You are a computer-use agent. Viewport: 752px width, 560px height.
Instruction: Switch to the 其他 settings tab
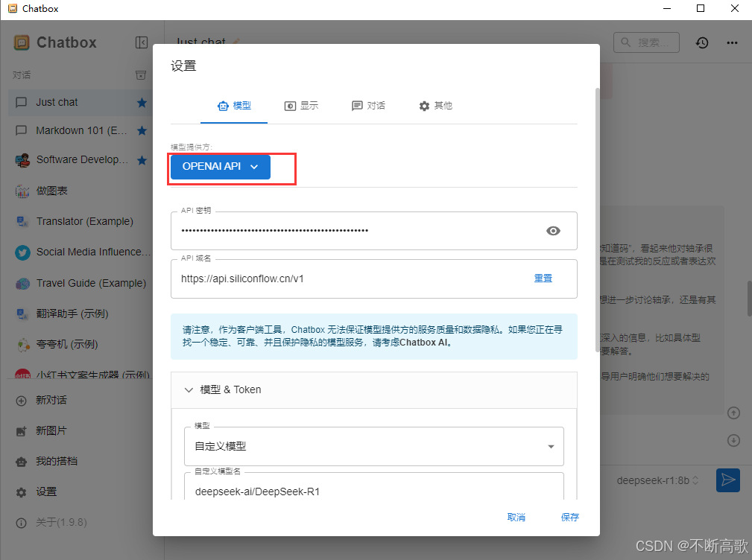coord(435,106)
